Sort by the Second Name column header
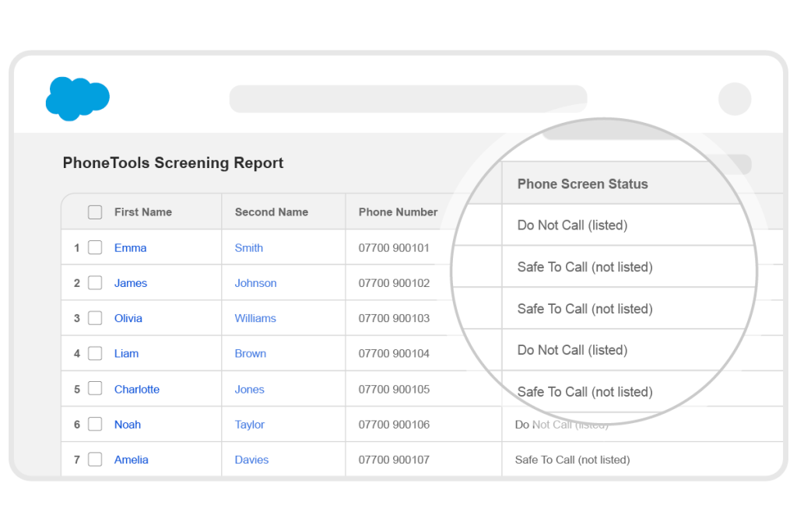The width and height of the screenshot is (797, 532). pos(272,212)
